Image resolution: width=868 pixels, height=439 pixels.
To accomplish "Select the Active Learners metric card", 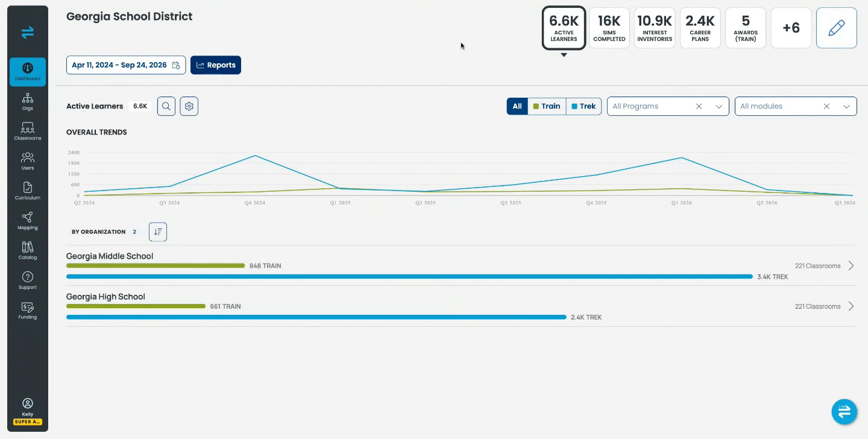I will point(564,28).
